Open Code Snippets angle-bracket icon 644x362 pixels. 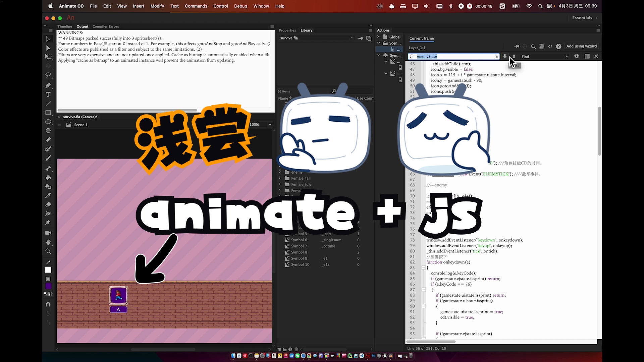click(550, 46)
